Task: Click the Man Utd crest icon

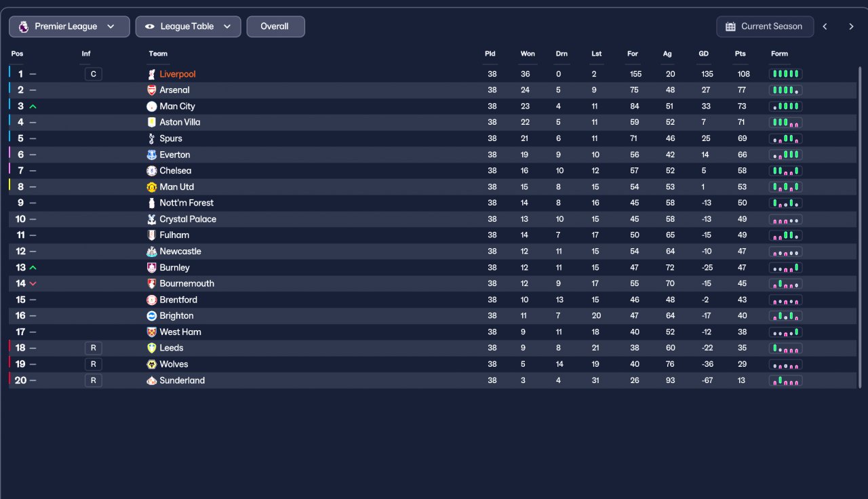Action: pos(151,187)
